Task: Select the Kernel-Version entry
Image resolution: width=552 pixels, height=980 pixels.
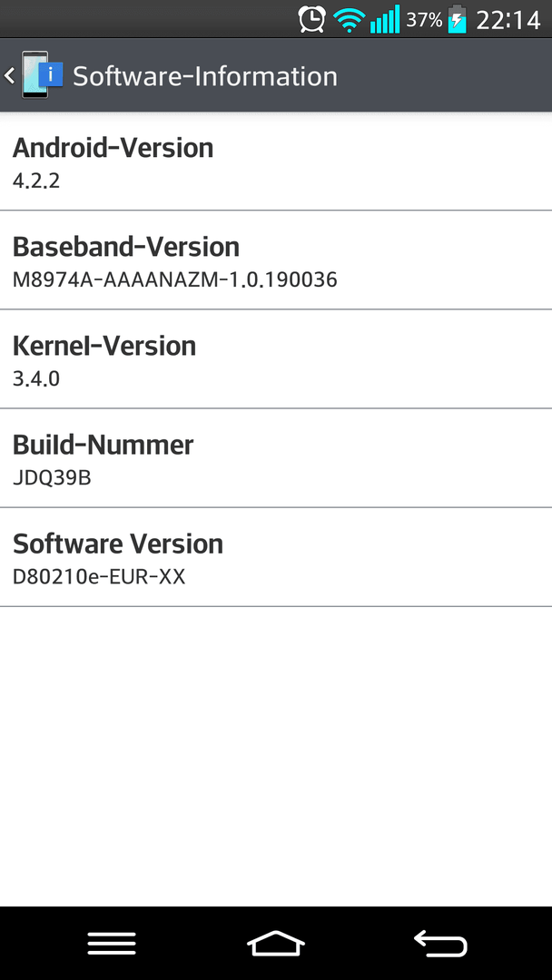Action: tap(276, 359)
